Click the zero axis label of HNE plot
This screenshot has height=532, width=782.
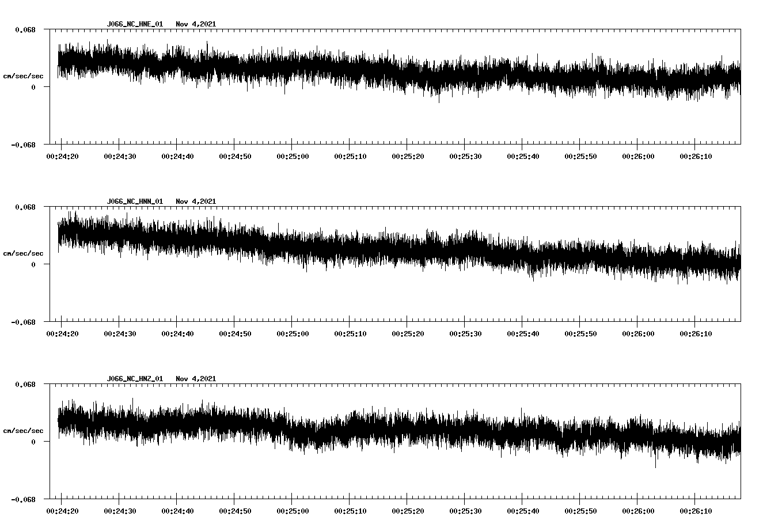coord(33,88)
